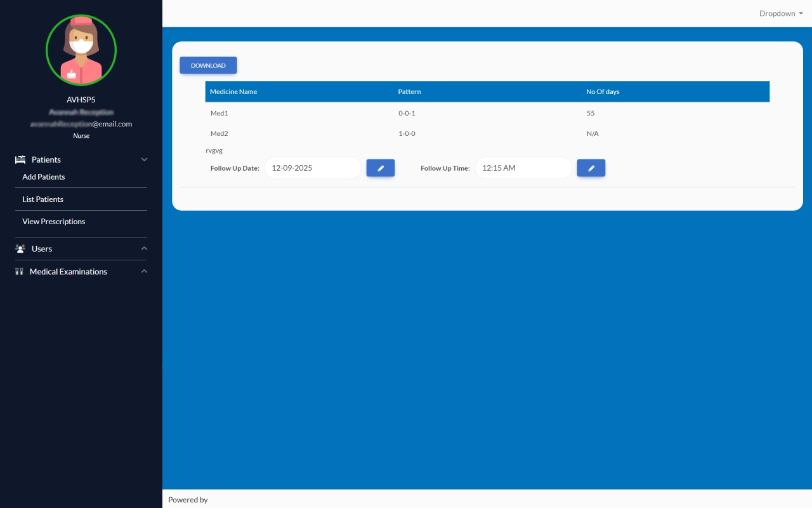Click into the Follow Up Time field

click(x=523, y=168)
